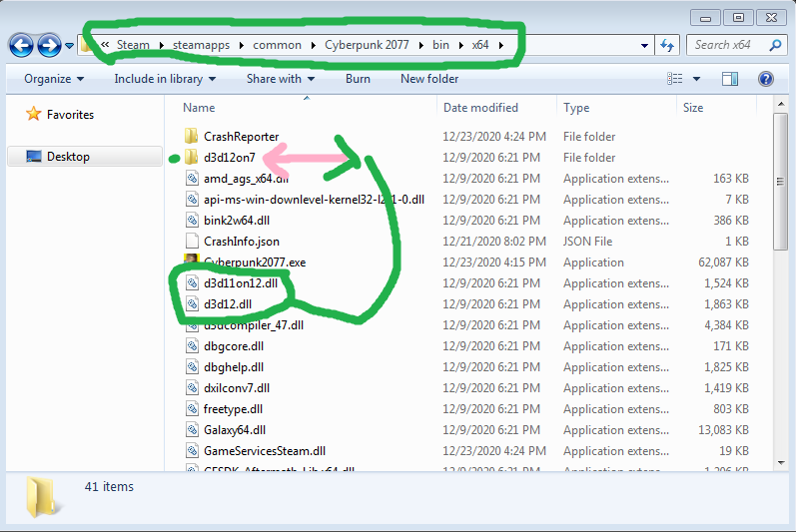Select the CrashReporter folder icon
The height and width of the screenshot is (532, 796).
(192, 136)
